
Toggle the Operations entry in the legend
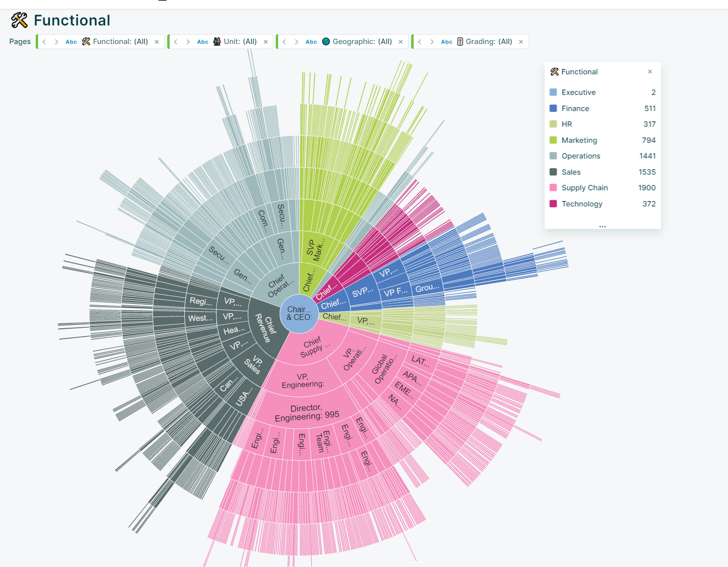[581, 156]
